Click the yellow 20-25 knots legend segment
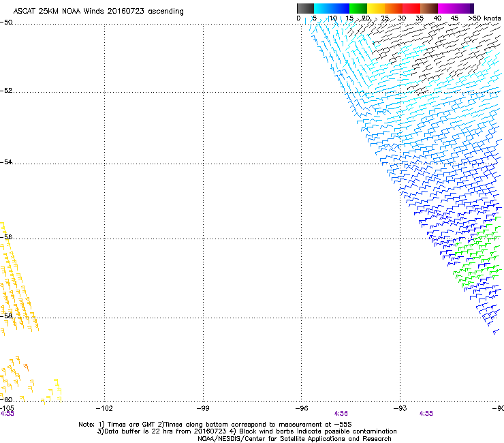Image resolution: width=504 pixels, height=443 pixels. tap(376, 8)
